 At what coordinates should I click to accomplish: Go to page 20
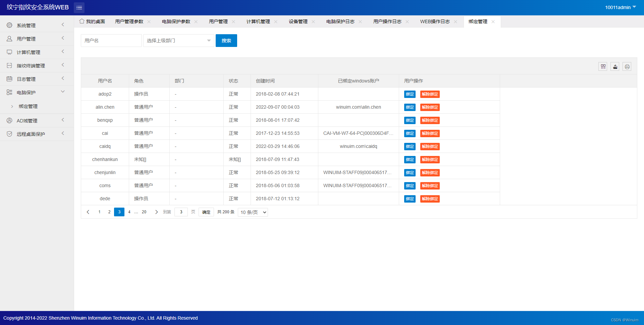point(144,212)
